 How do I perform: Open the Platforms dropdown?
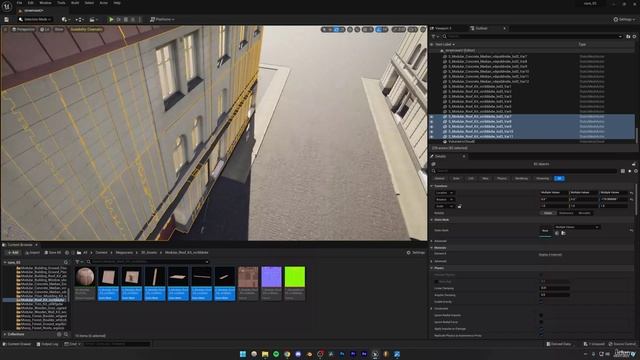pyautogui.click(x=162, y=19)
